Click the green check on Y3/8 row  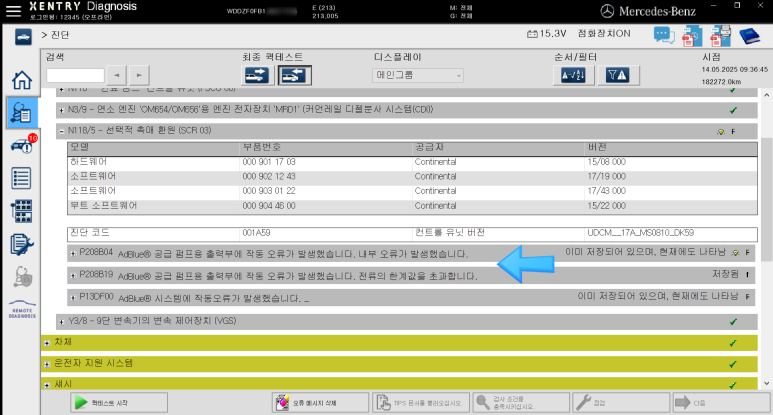click(x=733, y=322)
